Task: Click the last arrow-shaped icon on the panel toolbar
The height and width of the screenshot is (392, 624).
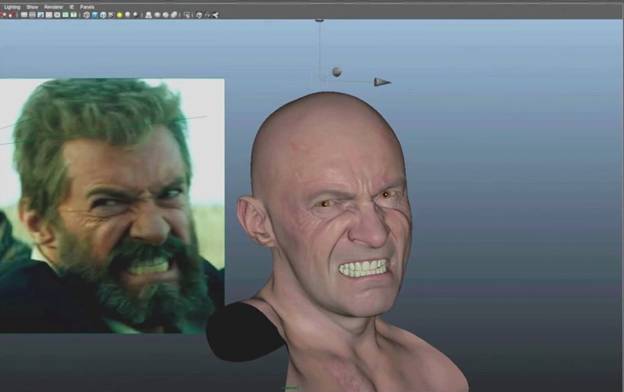Action: pos(215,15)
